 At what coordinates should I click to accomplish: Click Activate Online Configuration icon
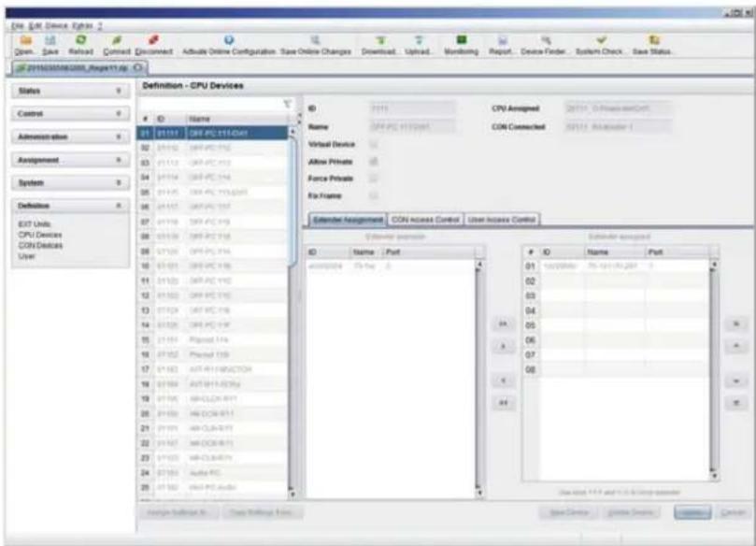coord(229,40)
